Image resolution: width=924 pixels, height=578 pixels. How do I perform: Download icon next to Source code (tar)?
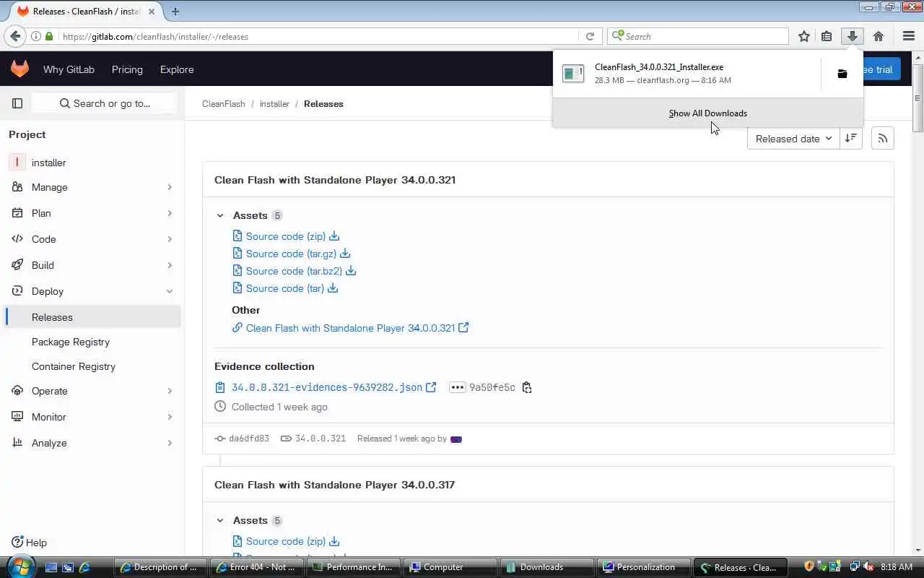[333, 288]
